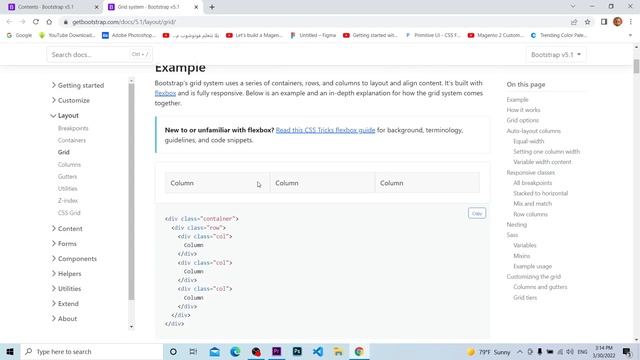Click the Windows taskbar search box
This screenshot has height=360, width=640.
(x=91, y=351)
